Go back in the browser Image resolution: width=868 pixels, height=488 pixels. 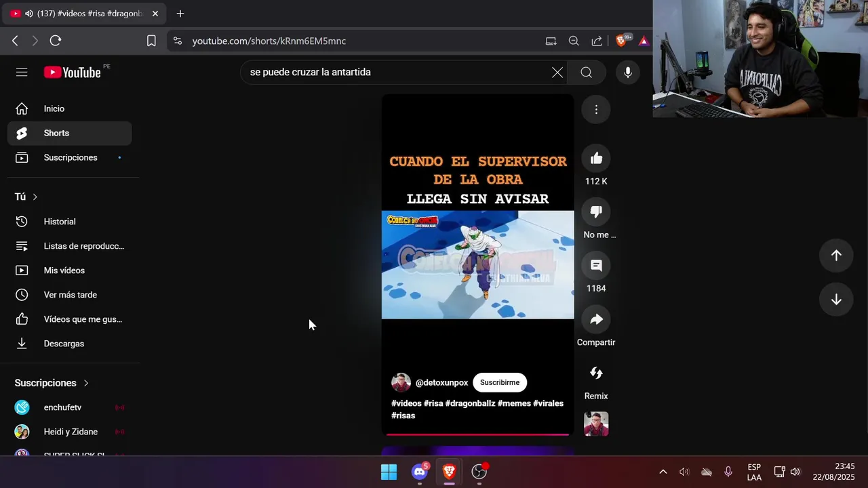tap(15, 41)
